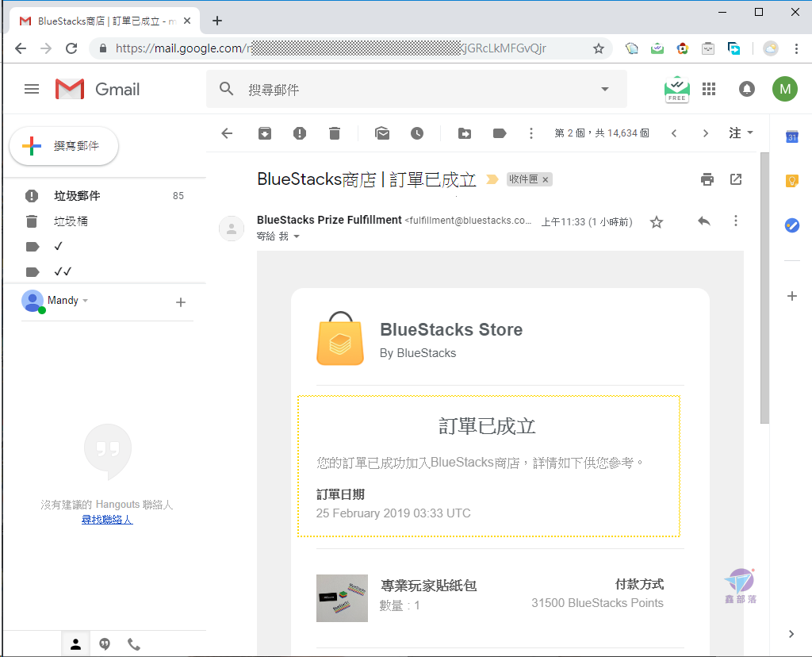
Task: Click the Mailtrack extension in Chrome toolbar
Action: pos(657,48)
